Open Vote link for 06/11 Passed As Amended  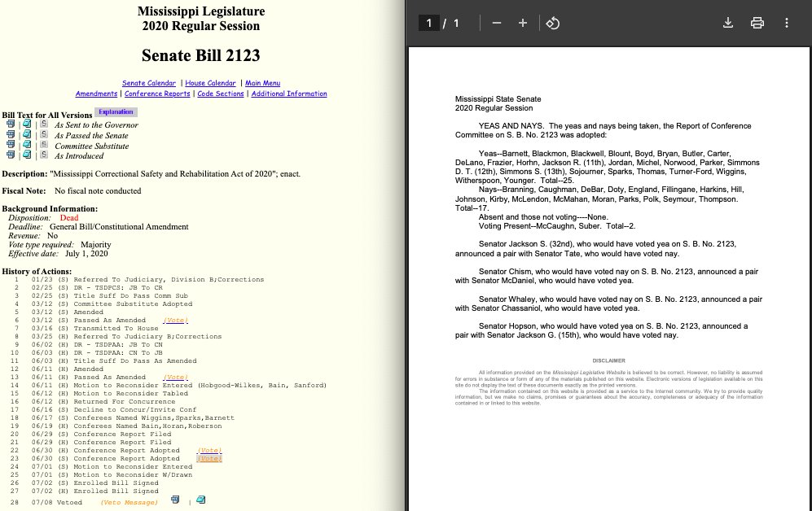(176, 377)
